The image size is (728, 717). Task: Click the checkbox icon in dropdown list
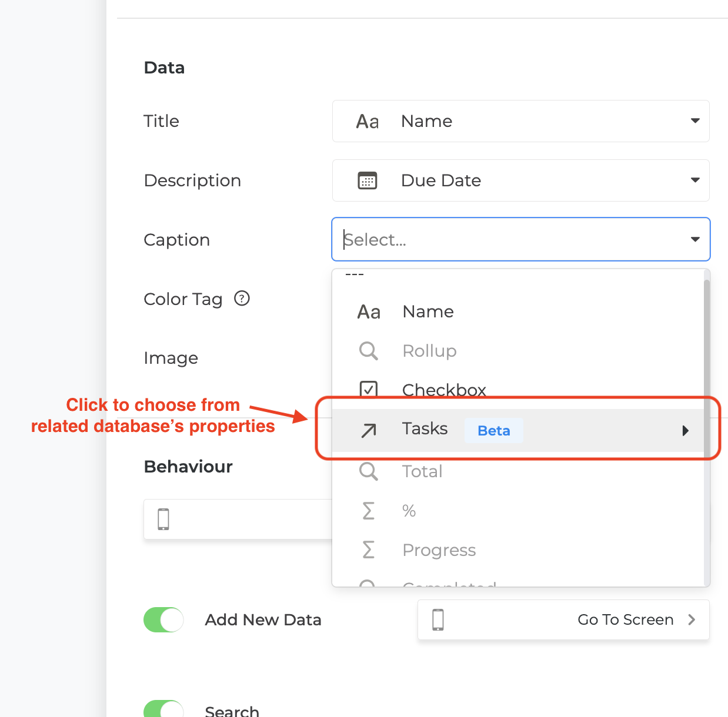pos(369,389)
